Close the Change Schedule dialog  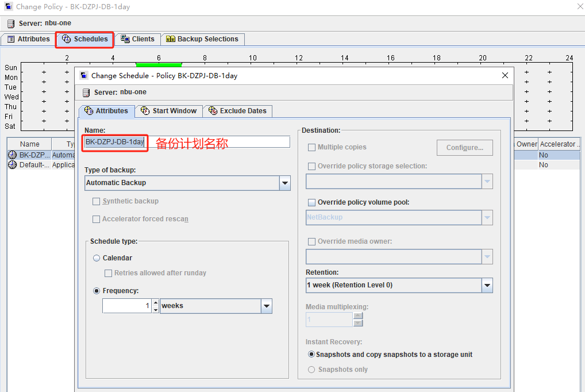(x=505, y=75)
